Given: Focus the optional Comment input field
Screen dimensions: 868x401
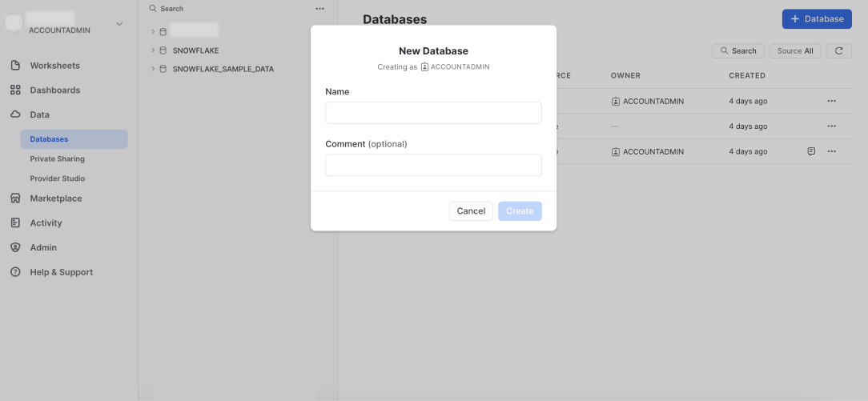Looking at the screenshot, I should click(433, 165).
